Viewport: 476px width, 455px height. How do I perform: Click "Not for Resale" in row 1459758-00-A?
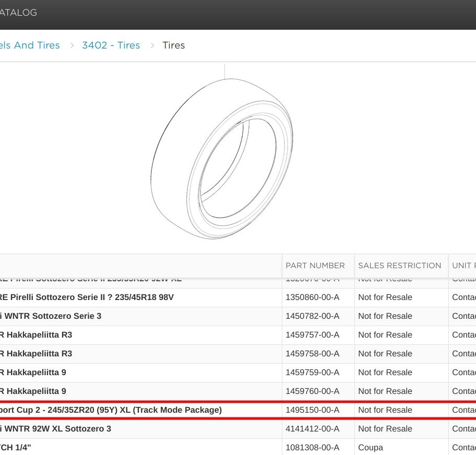click(x=385, y=354)
